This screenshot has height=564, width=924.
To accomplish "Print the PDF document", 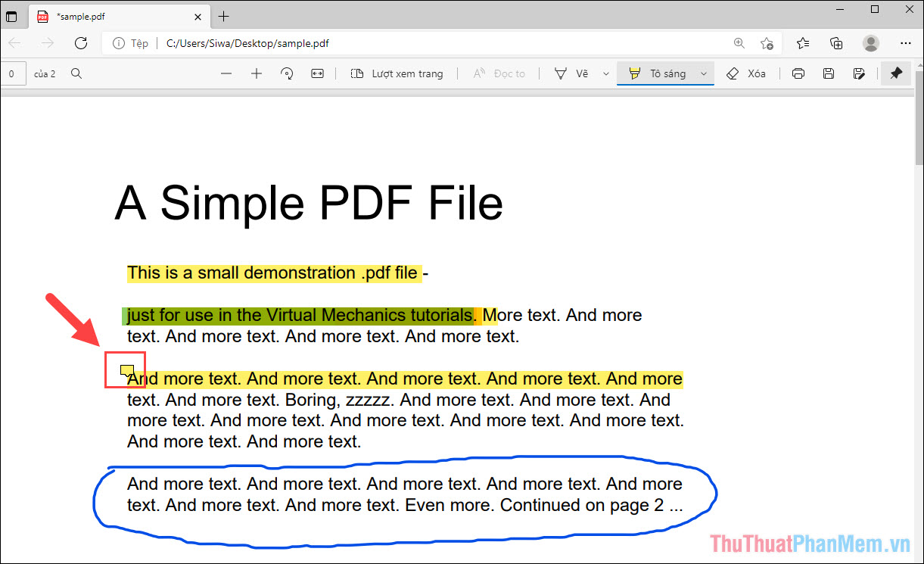I will pos(798,73).
